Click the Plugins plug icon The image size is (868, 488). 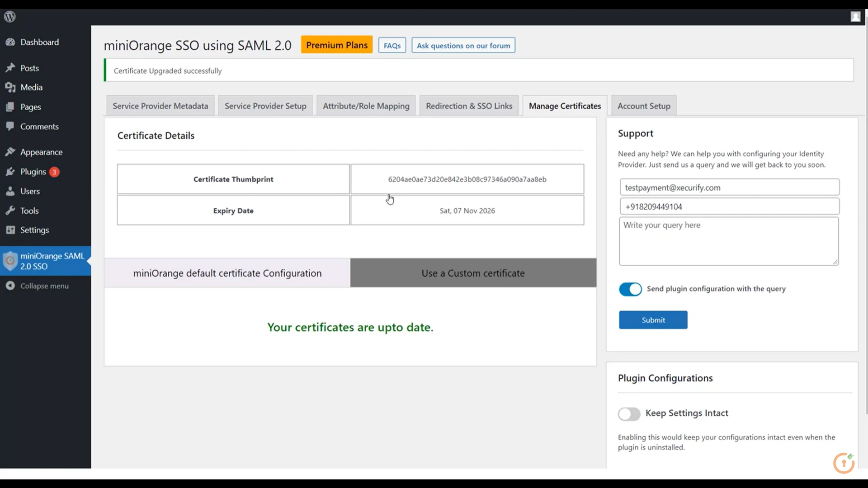[10, 172]
